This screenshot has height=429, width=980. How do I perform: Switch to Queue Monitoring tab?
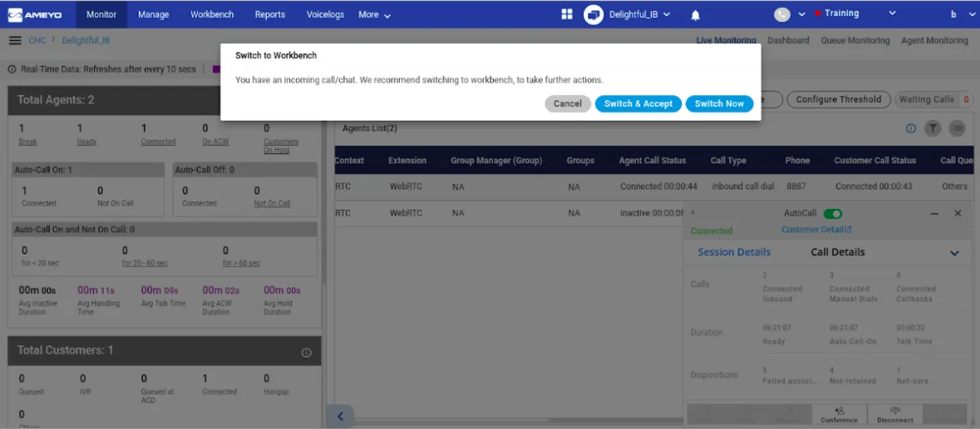click(x=855, y=40)
